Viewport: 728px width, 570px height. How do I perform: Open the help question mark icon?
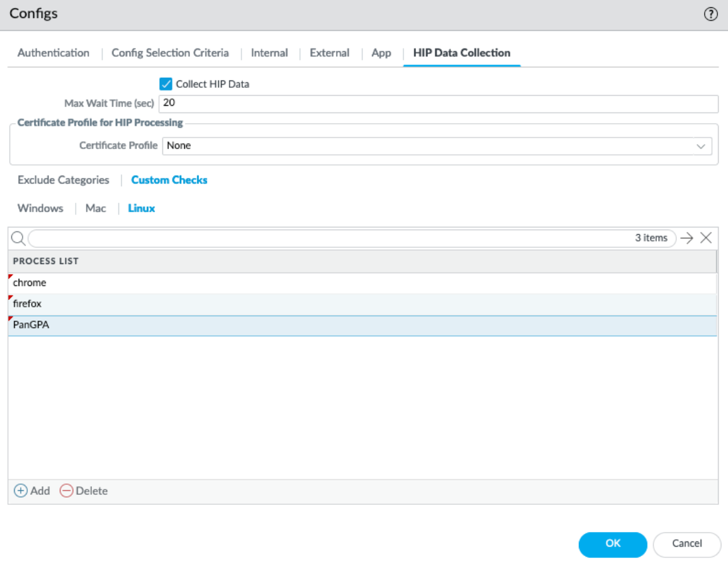[x=711, y=15]
